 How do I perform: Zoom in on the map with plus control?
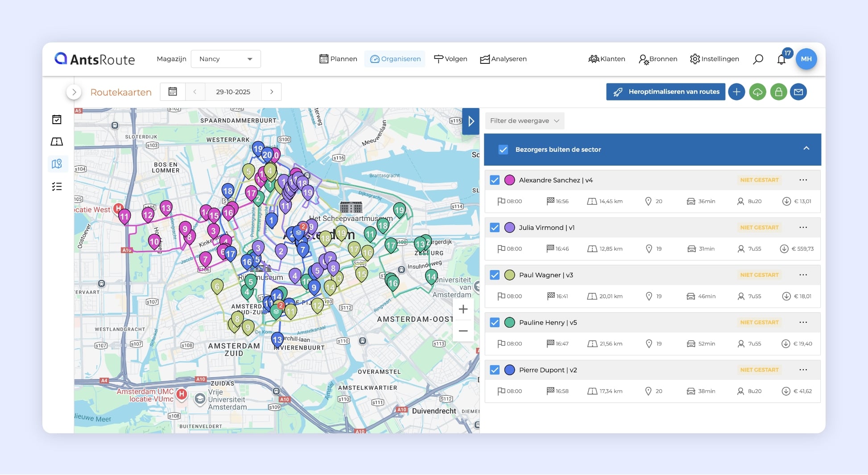[463, 309]
